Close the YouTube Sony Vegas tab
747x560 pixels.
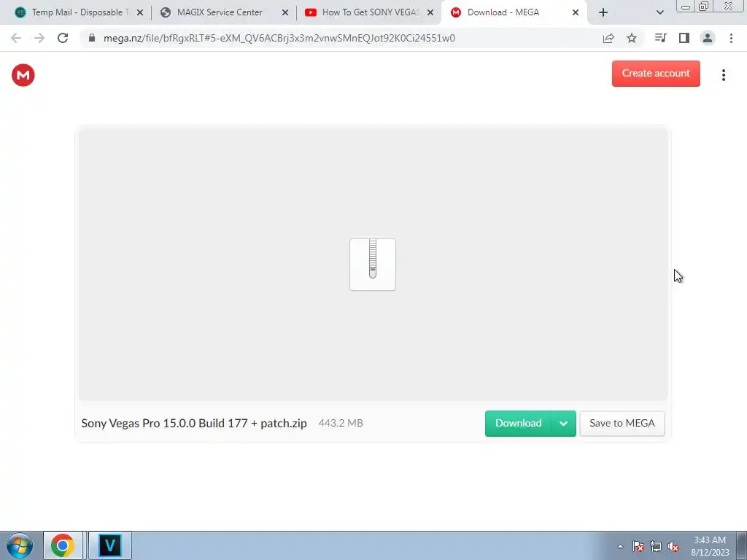[430, 13]
